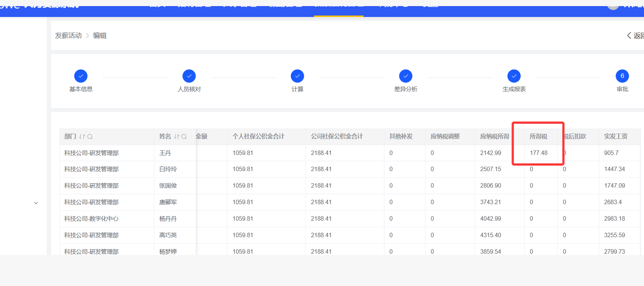
Task: Select the 生成报表 step checkmark circle
Action: [514, 76]
